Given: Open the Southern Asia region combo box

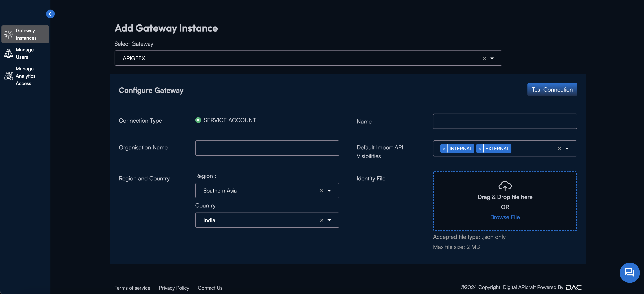Looking at the screenshot, I should [267, 191].
